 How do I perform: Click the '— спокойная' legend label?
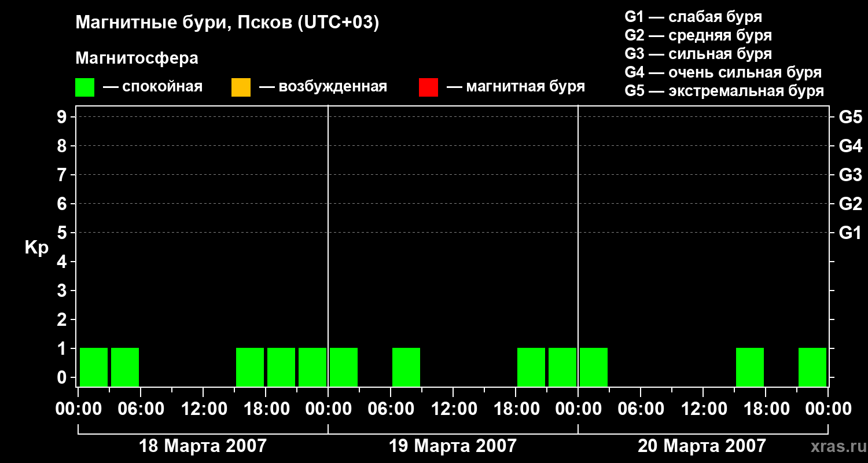coord(153,87)
